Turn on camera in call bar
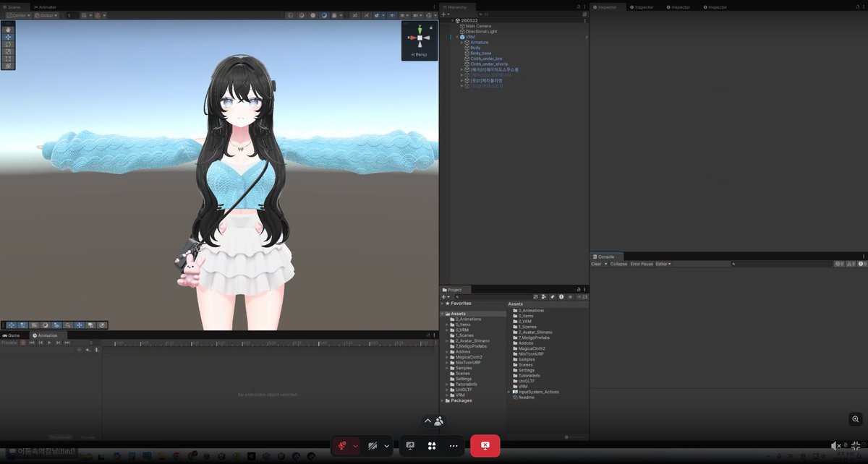Screen dimensions: 868x464 tap(373, 446)
